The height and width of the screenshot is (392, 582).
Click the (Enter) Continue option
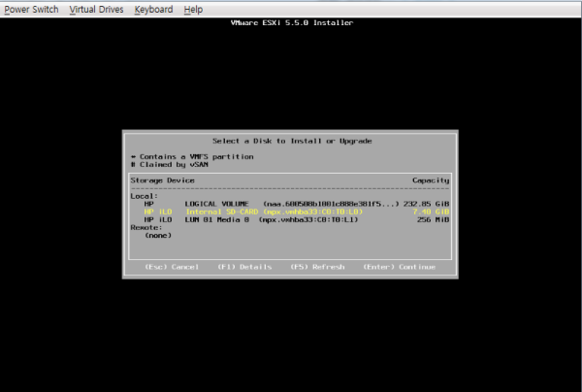point(400,267)
